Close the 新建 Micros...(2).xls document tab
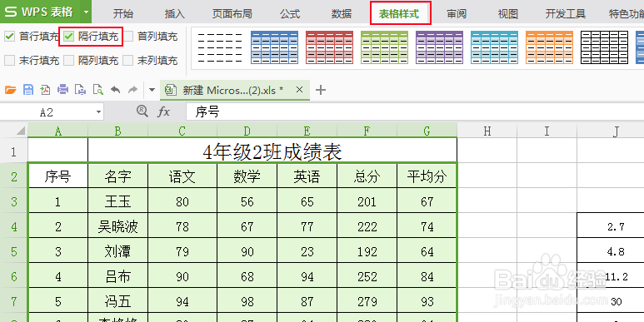This screenshot has width=644, height=322. [299, 89]
